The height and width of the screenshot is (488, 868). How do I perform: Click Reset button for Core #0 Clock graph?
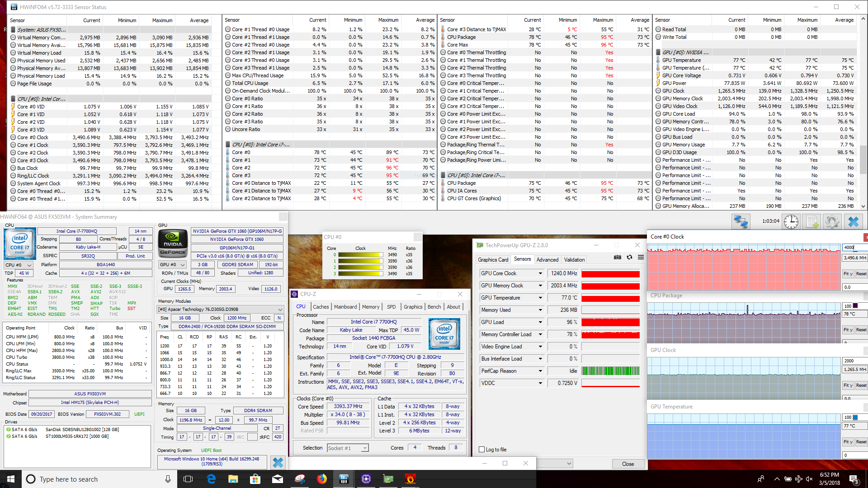[x=861, y=274]
